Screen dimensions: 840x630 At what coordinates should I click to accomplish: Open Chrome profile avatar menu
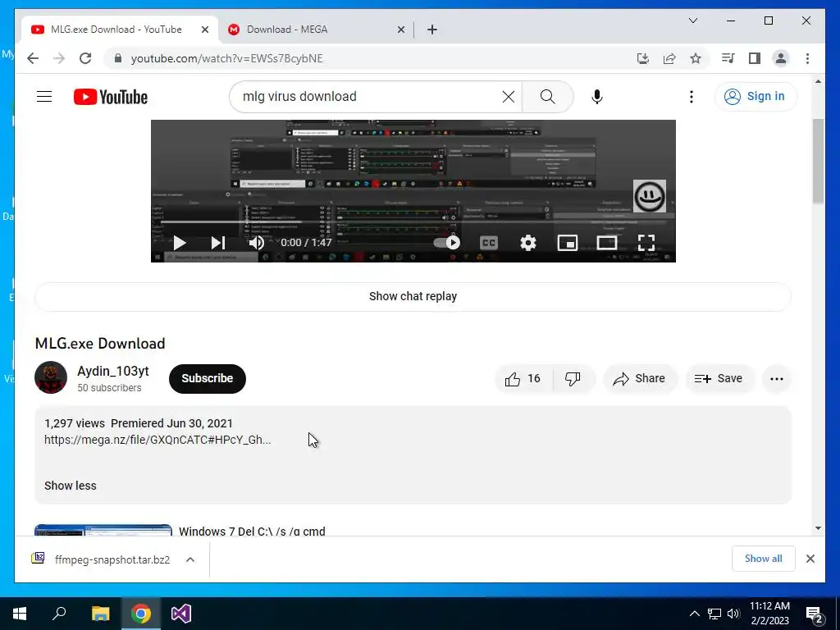click(781, 58)
